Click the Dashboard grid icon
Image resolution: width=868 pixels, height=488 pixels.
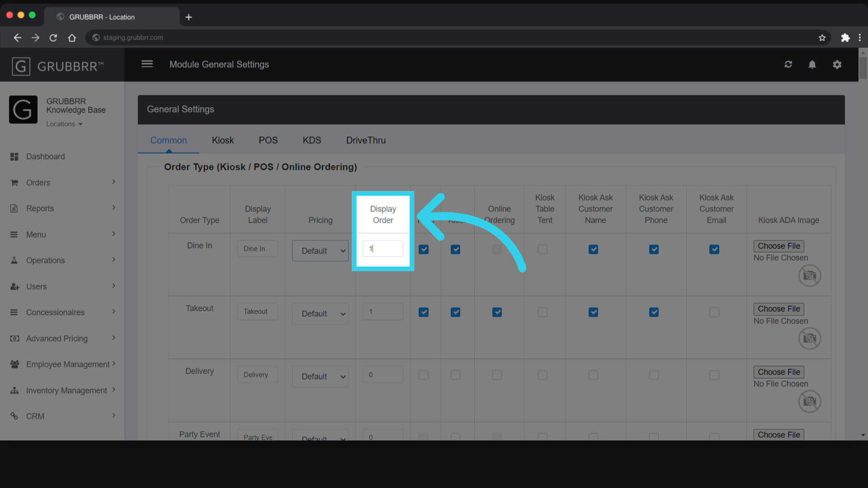pos(14,157)
